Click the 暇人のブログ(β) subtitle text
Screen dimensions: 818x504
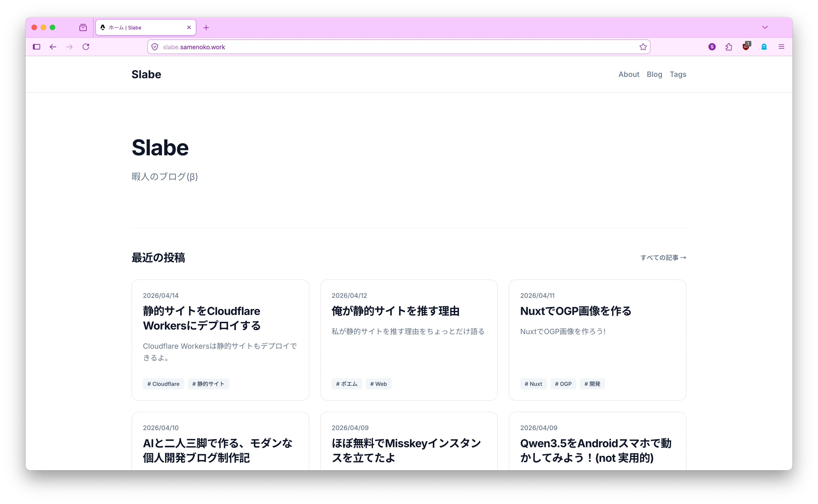coord(165,177)
